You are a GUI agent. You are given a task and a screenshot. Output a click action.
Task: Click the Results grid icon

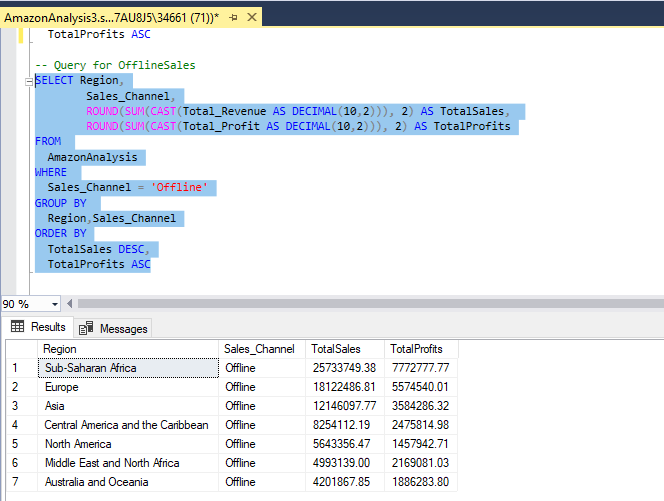(x=17, y=326)
